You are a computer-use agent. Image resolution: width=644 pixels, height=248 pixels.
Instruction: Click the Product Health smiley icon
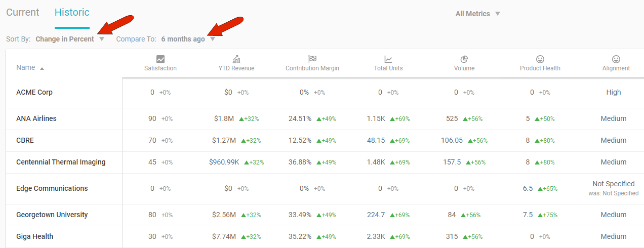[x=540, y=59]
